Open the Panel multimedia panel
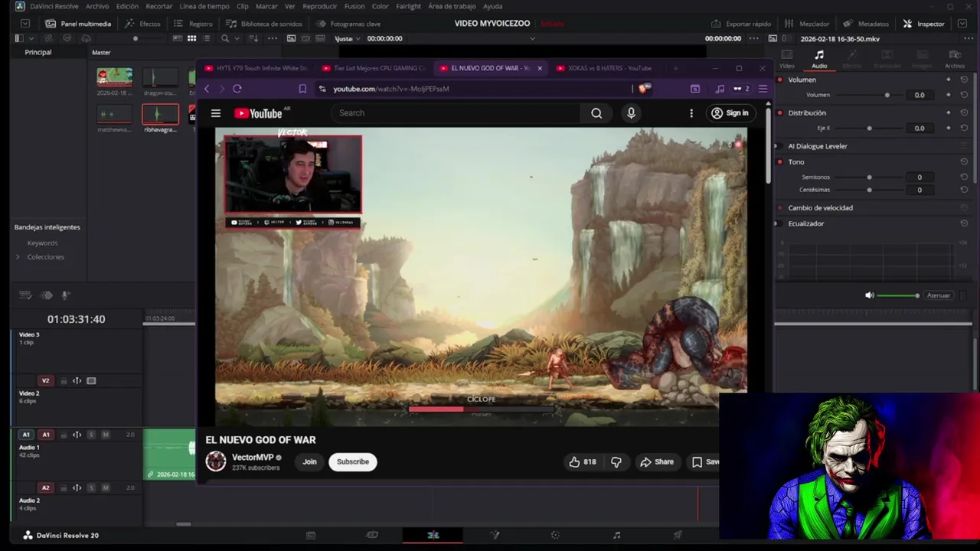 click(x=78, y=24)
